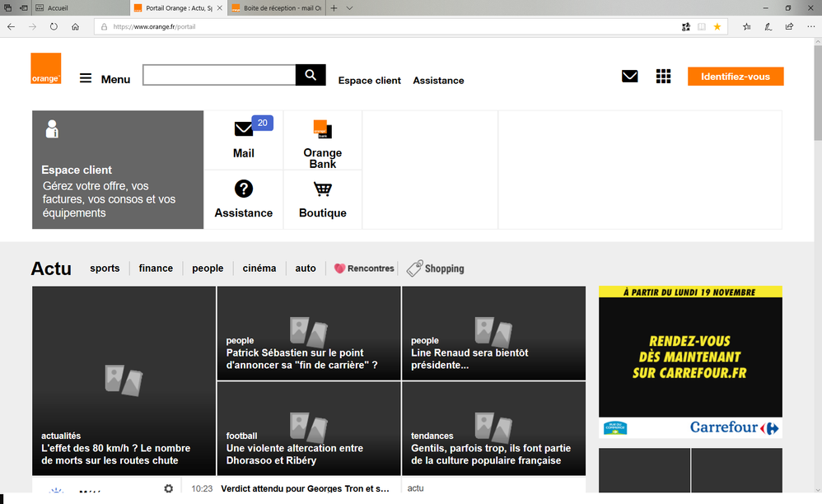Open reading view icon
The height and width of the screenshot is (504, 822).
[702, 26]
